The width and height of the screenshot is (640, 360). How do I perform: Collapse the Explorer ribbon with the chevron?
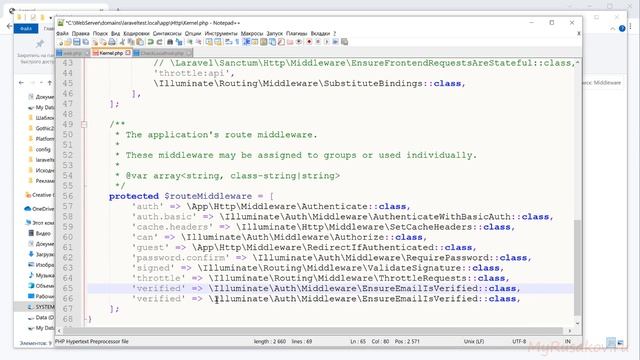pyautogui.click(x=613, y=29)
